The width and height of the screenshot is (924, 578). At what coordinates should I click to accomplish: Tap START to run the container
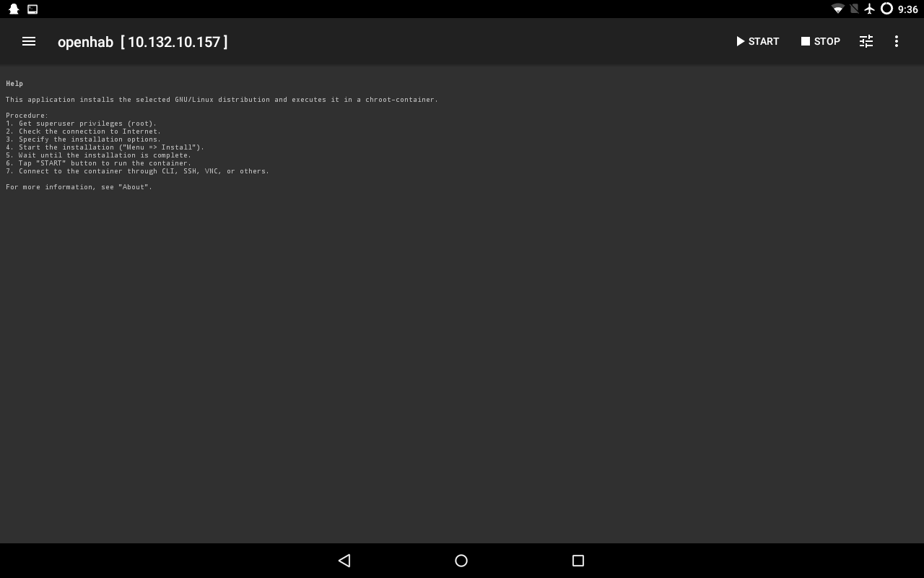point(757,41)
